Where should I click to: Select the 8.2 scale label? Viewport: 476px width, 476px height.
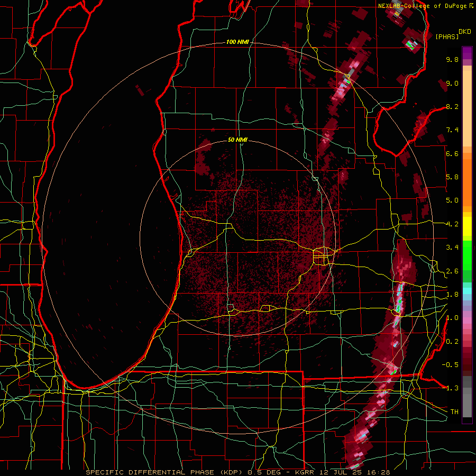coord(452,106)
